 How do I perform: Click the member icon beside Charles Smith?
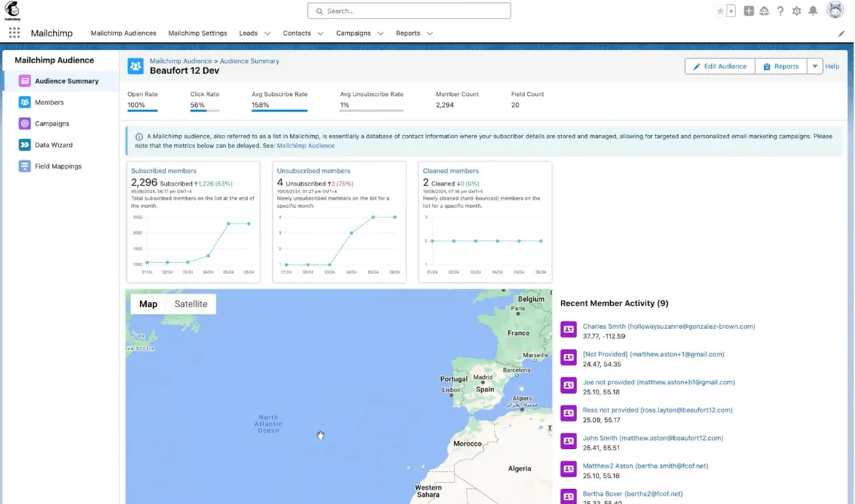point(568,330)
